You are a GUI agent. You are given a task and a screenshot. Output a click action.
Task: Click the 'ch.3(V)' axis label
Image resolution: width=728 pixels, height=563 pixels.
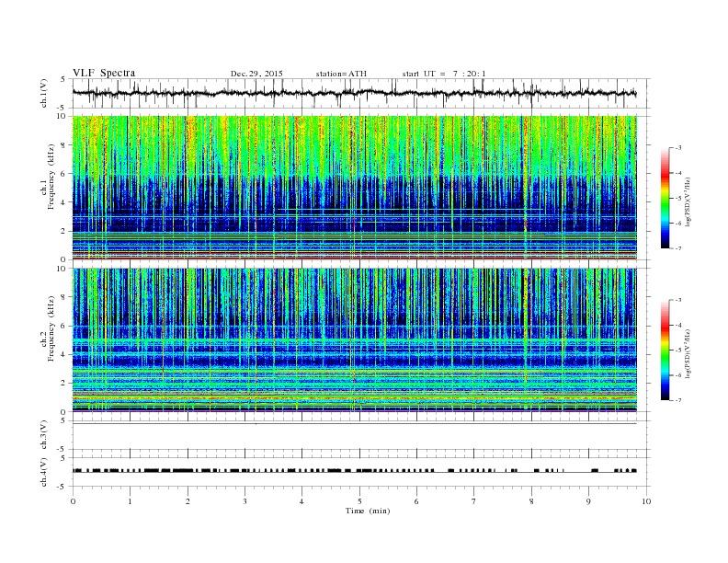[x=44, y=435]
